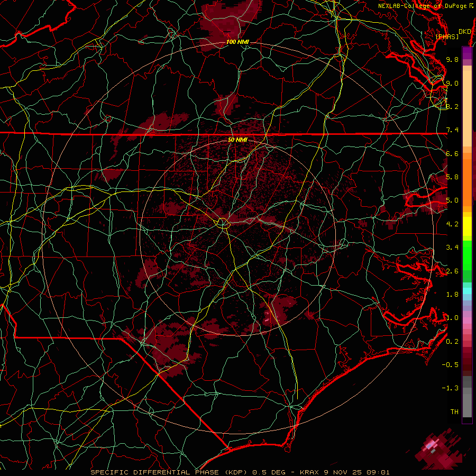Click the 6.6 value on color scale
The image size is (476, 476).
coord(452,153)
